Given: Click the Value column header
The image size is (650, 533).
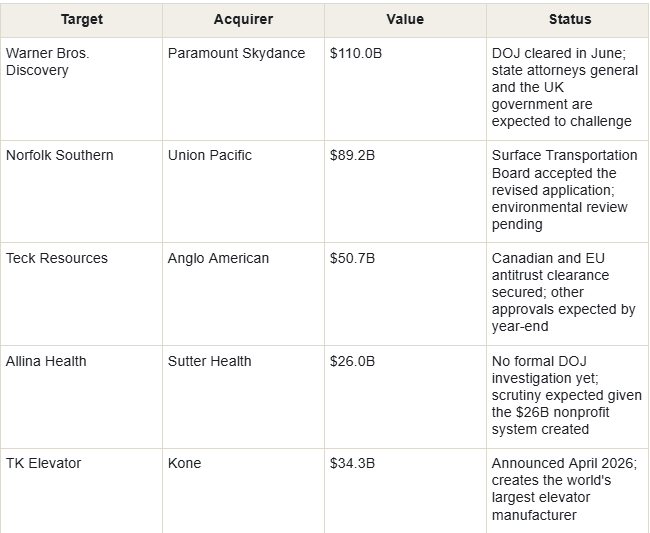Looking at the screenshot, I should pos(405,19).
